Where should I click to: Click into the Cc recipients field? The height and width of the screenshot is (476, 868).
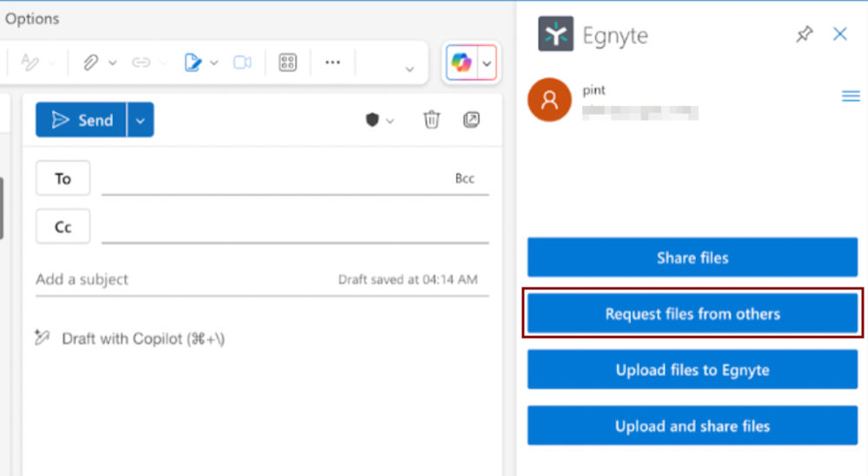295,227
